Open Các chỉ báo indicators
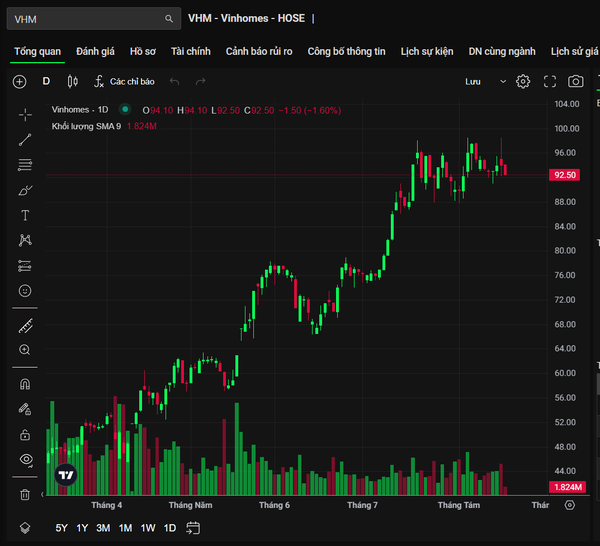This screenshot has width=600, height=546. [125, 81]
